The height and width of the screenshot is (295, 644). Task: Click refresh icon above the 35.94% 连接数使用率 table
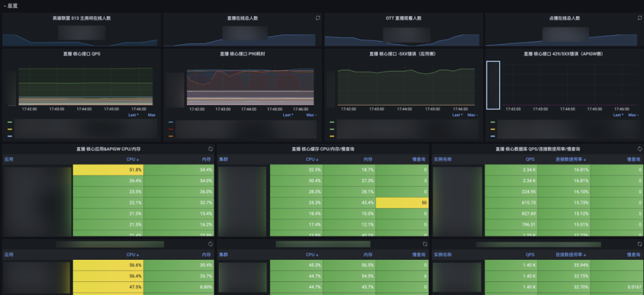point(639,244)
